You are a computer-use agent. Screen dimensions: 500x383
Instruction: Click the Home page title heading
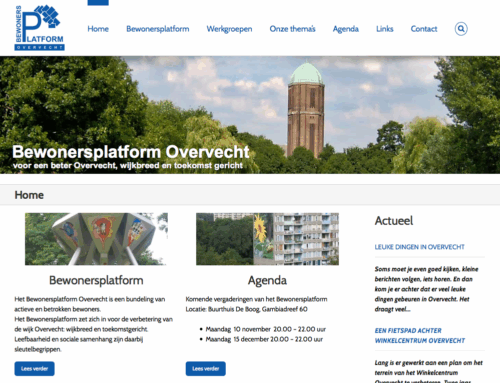point(29,195)
